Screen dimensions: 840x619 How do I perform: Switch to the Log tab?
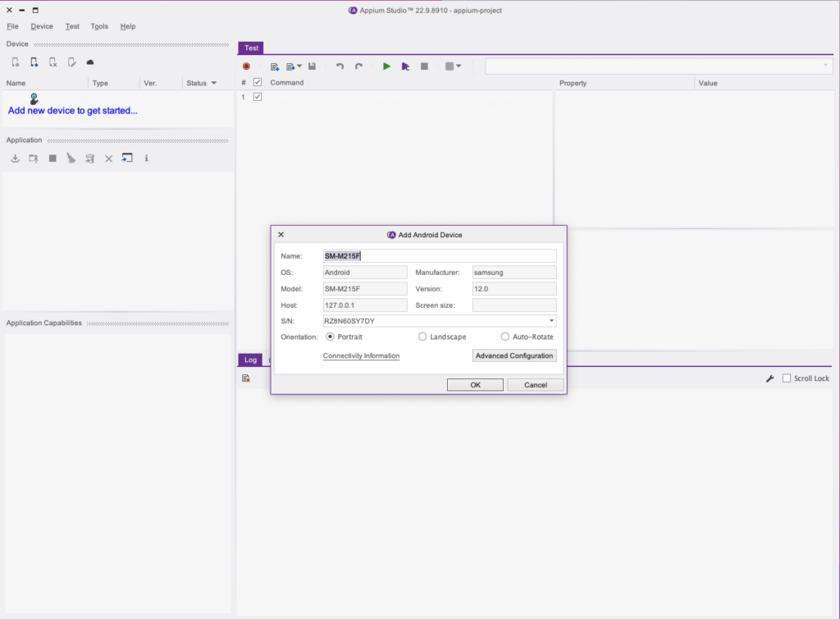point(250,360)
